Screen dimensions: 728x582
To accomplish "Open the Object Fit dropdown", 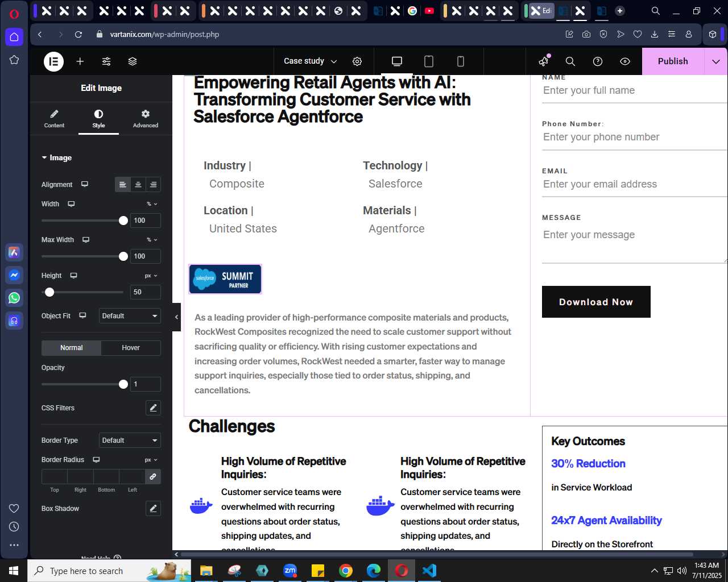I will 130,315.
